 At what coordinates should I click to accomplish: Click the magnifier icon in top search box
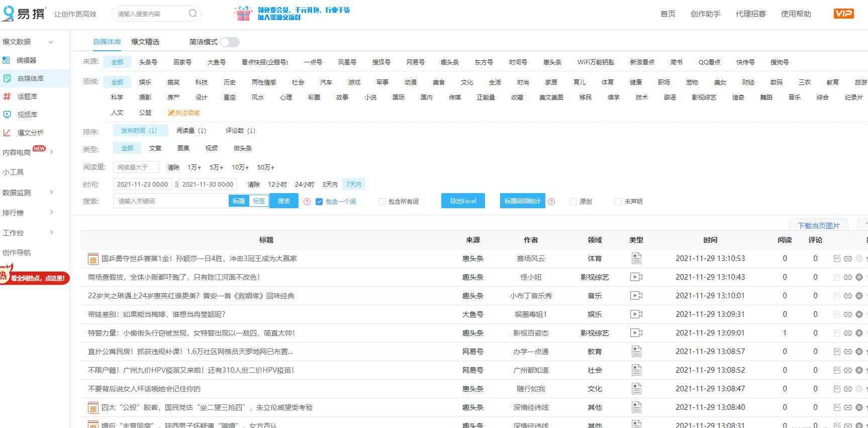[192, 14]
